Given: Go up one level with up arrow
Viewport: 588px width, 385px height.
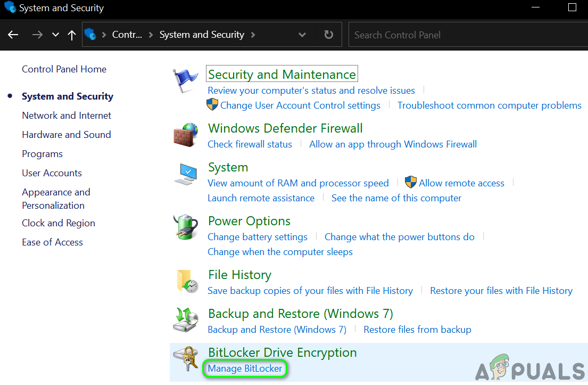Looking at the screenshot, I should [x=72, y=35].
